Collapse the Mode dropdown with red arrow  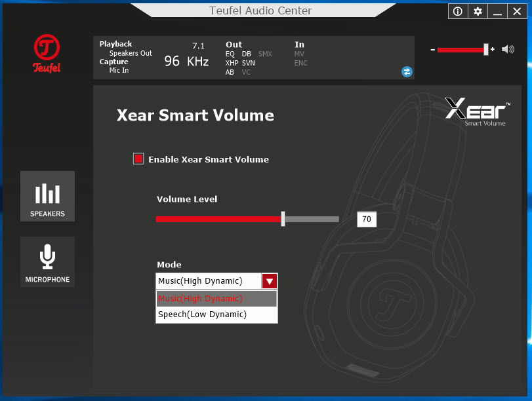click(270, 281)
